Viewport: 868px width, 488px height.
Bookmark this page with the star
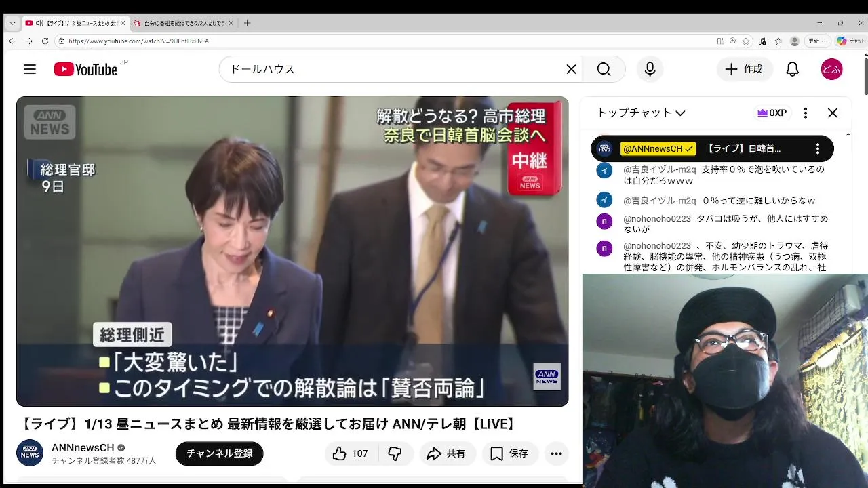coord(746,41)
